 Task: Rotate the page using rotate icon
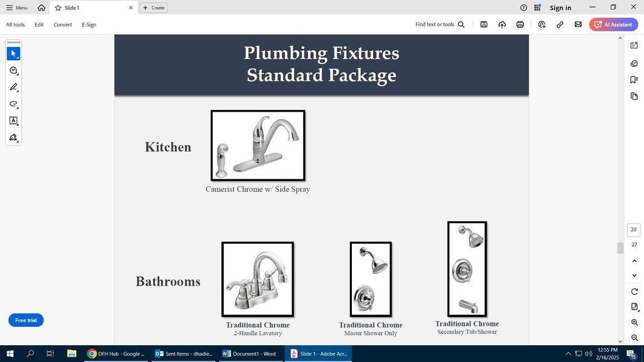634,292
